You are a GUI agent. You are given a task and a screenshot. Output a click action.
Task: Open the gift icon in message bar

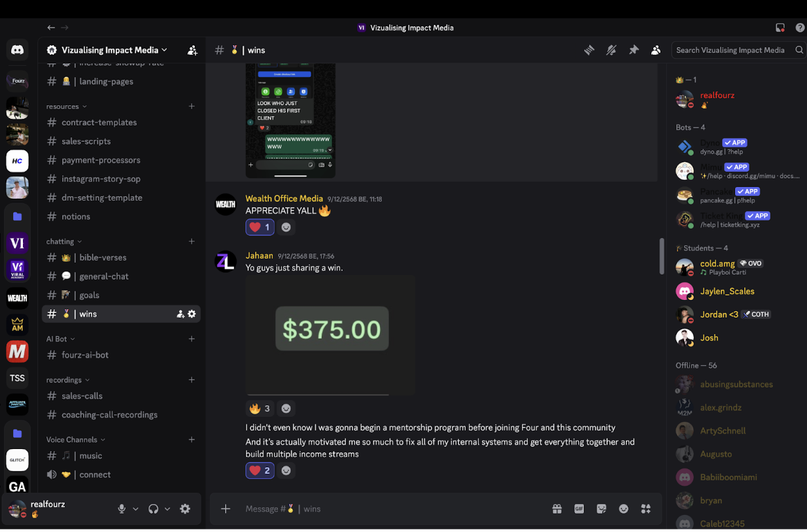pyautogui.click(x=557, y=508)
